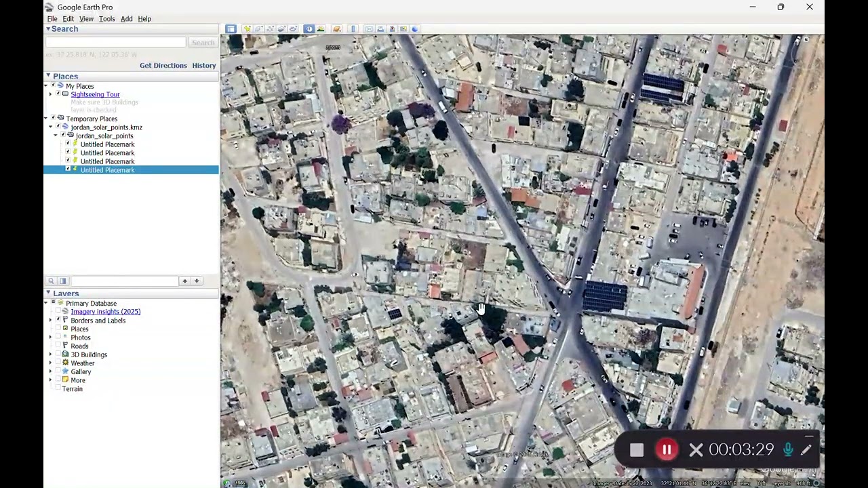This screenshot has height=488, width=868.
Task: Open the View menu
Action: pyautogui.click(x=86, y=19)
